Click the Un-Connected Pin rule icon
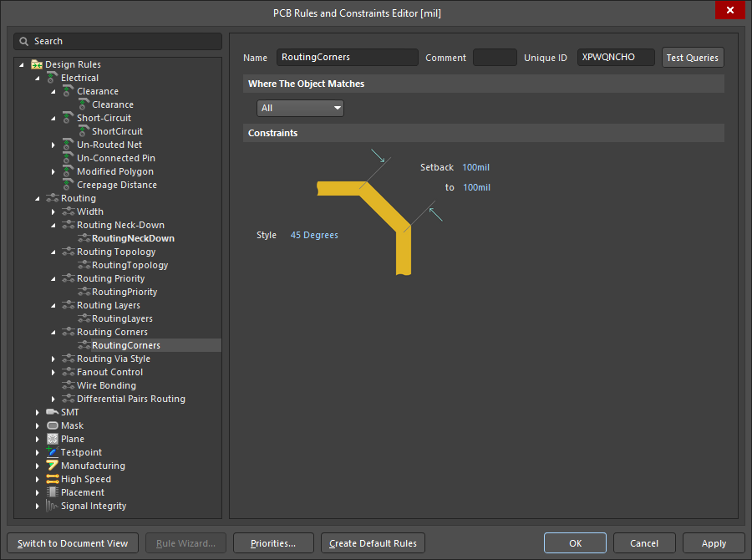Image resolution: width=752 pixels, height=560 pixels. (69, 158)
